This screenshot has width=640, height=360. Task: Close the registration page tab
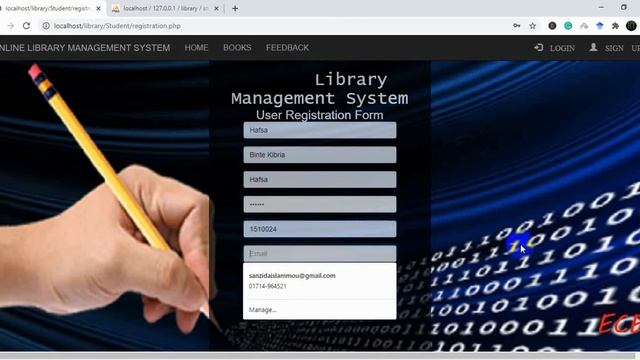click(98, 8)
